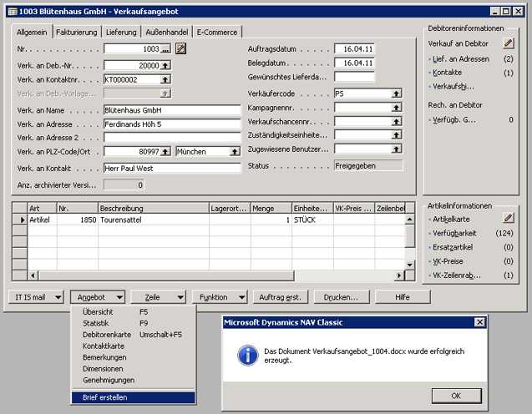
Task: Switch to the Außenhandel tab
Action: [167, 33]
